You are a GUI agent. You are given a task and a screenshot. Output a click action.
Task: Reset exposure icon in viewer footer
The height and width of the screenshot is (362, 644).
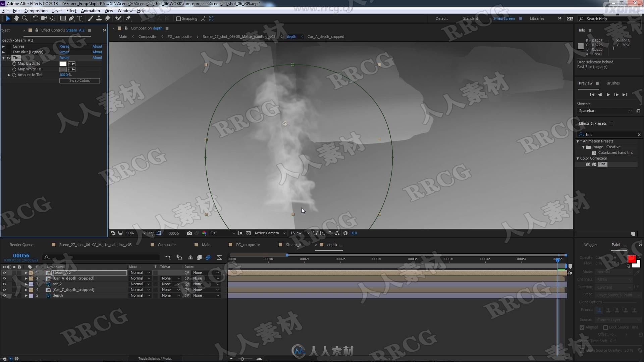[x=345, y=233]
